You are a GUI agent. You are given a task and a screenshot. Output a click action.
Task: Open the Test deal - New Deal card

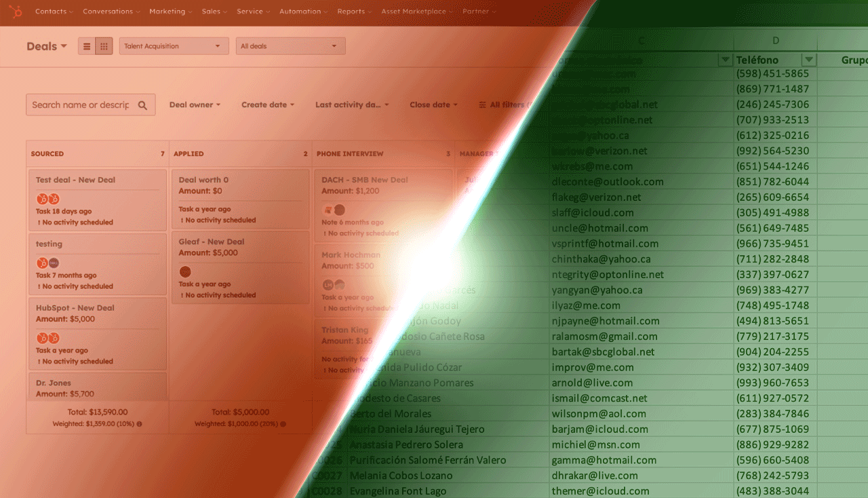pyautogui.click(x=98, y=200)
